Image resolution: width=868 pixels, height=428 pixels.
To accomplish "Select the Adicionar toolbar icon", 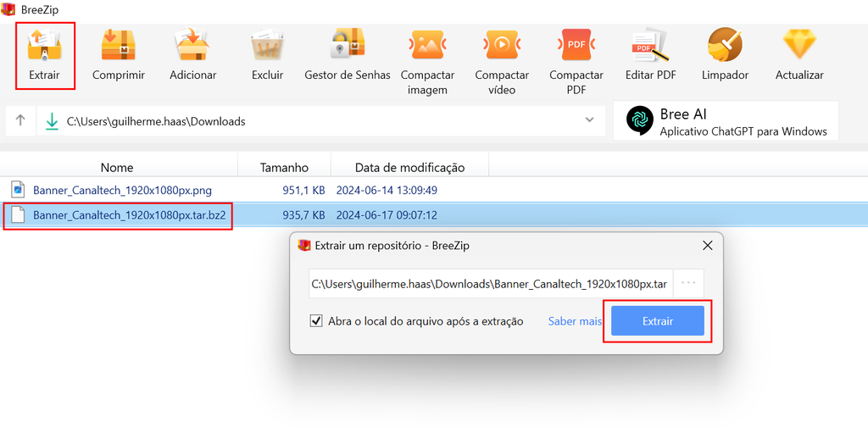I will (x=192, y=46).
